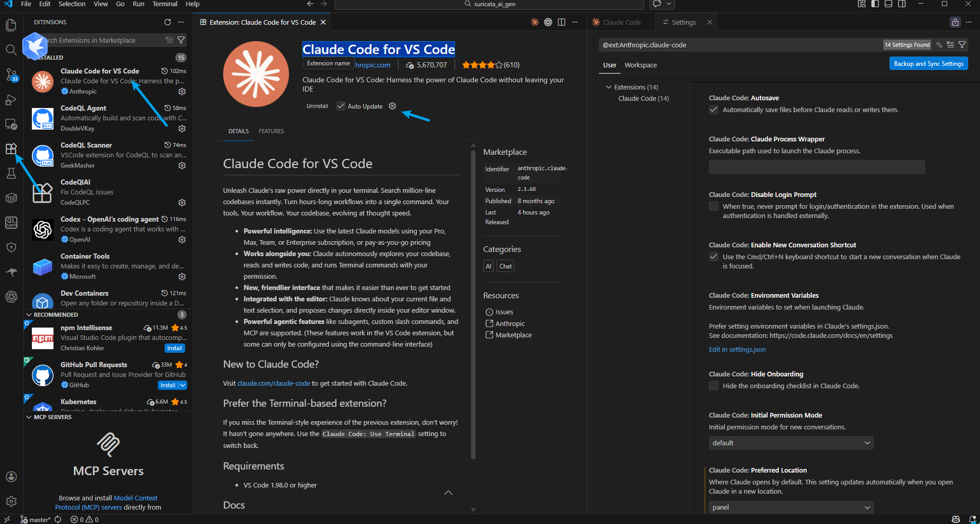
Task: Open the Search view in the activity bar
Action: [x=11, y=49]
